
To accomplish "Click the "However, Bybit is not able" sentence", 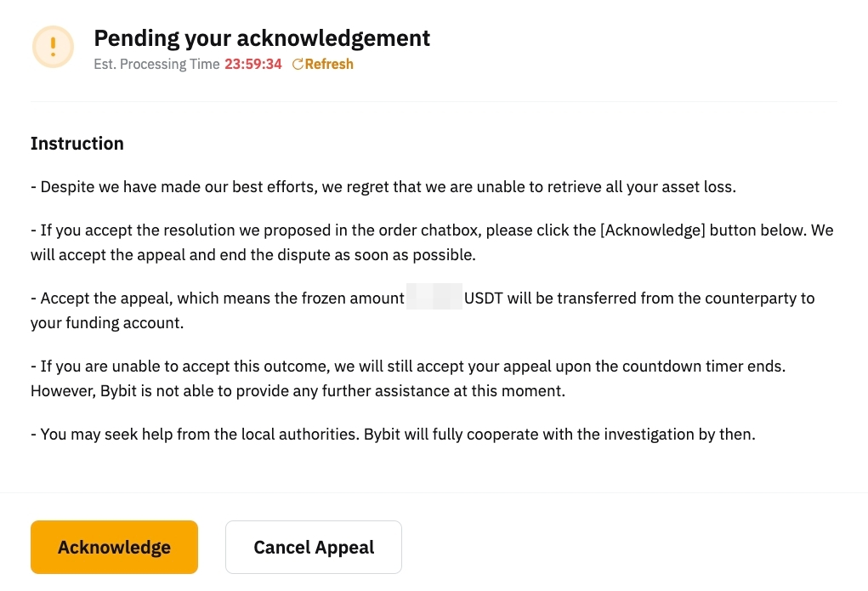I will coord(298,391).
